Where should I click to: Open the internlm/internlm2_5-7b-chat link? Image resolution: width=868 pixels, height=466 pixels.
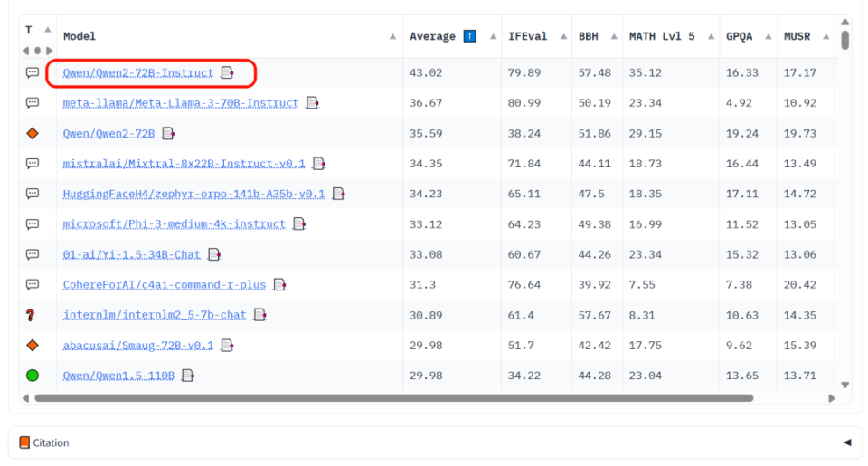point(155,315)
